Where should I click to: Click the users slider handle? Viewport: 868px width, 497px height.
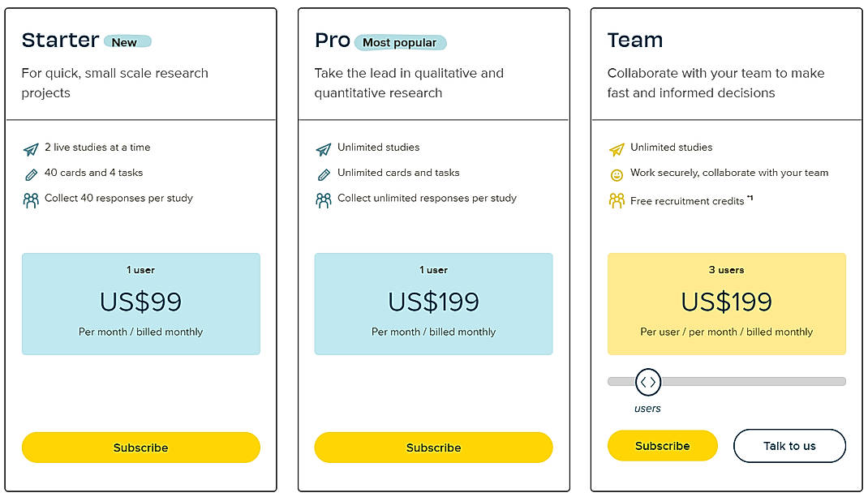click(648, 381)
